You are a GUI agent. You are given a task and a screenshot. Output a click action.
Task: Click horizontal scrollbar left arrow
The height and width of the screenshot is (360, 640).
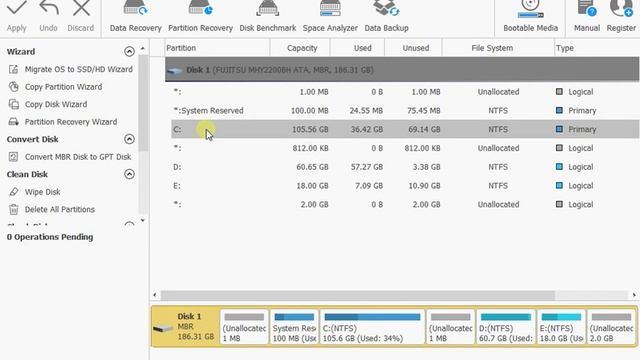155,295
